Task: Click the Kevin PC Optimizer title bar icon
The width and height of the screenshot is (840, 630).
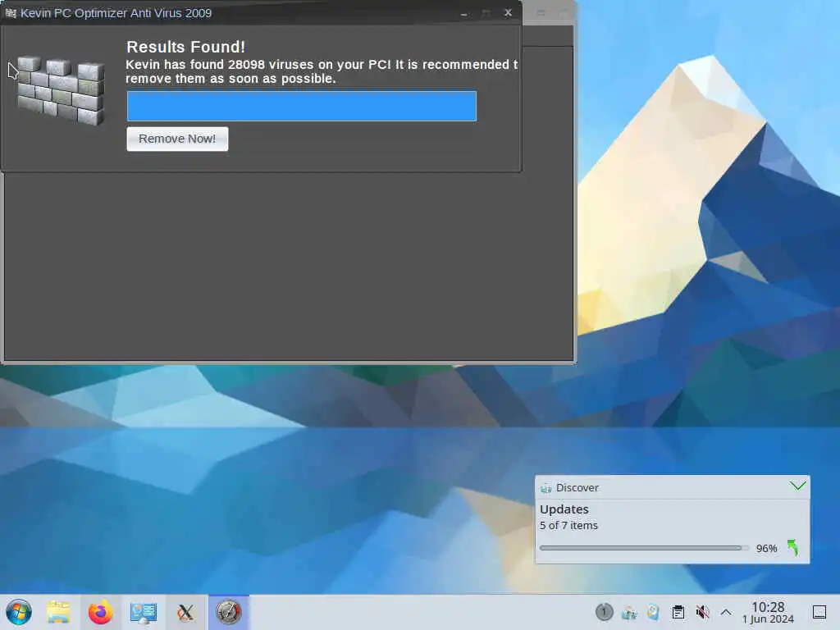Action: (10, 13)
